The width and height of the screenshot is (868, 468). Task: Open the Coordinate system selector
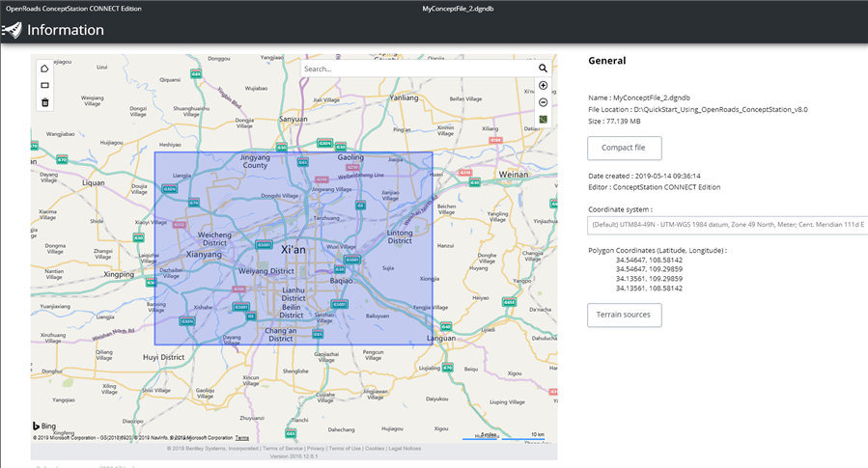point(727,226)
